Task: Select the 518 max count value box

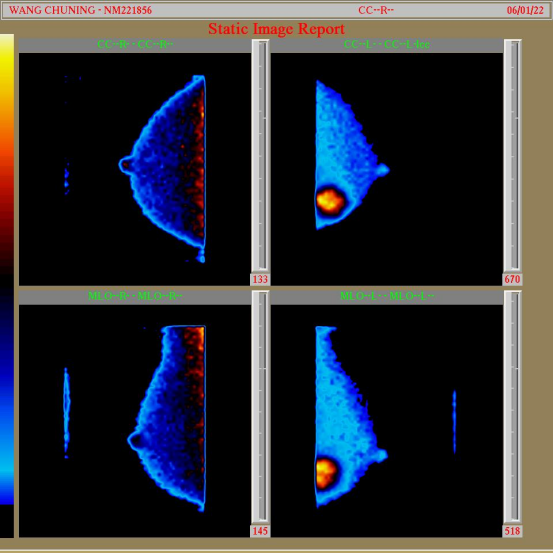Action: coord(512,531)
